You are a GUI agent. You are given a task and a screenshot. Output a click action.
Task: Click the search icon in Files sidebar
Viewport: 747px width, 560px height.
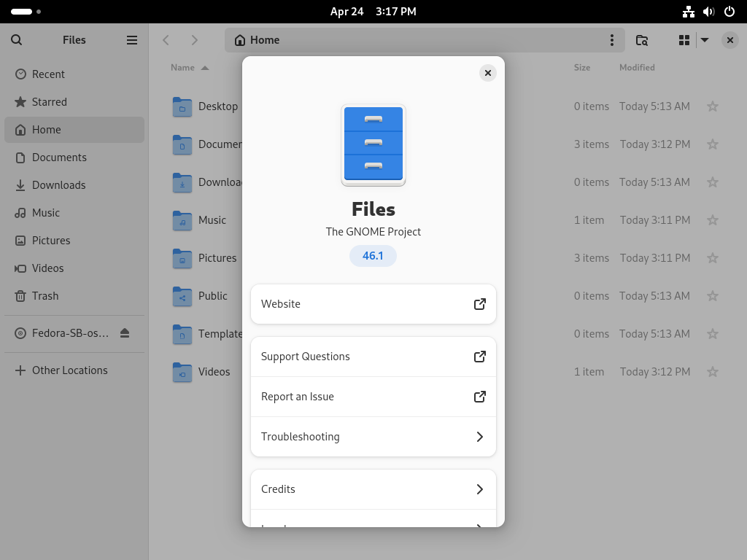coord(16,40)
